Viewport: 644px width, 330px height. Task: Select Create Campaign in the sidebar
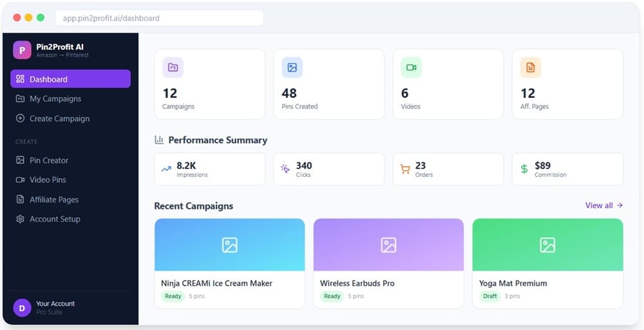click(x=71, y=119)
